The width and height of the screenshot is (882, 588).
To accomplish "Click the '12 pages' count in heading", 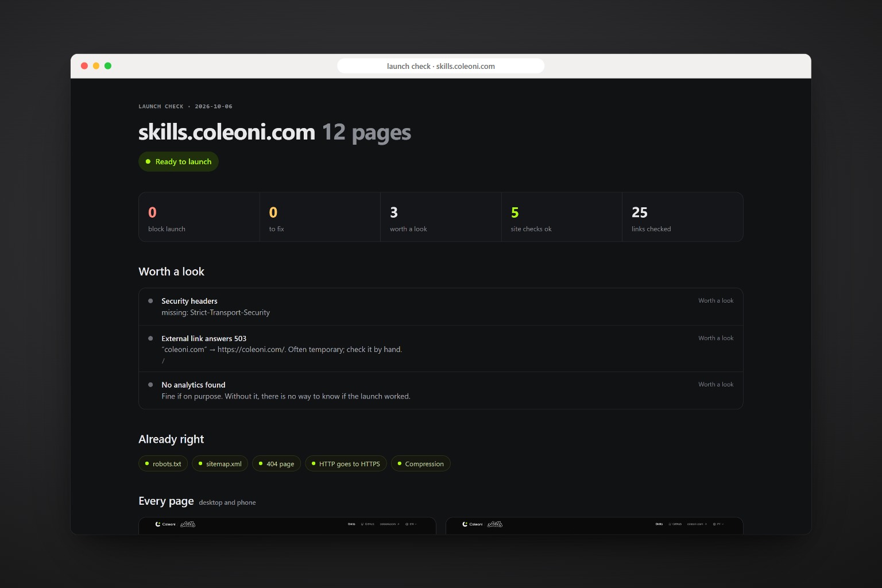I will tap(366, 133).
